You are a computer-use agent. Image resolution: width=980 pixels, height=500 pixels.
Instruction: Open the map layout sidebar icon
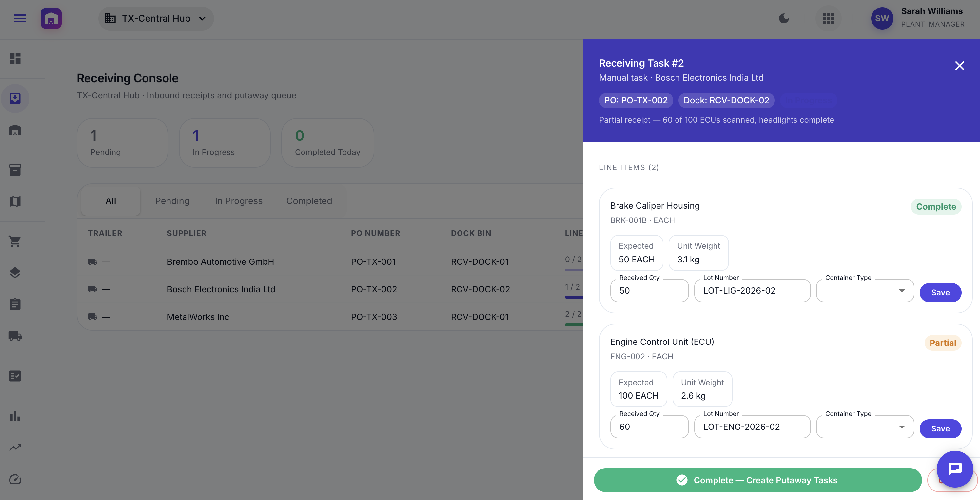(15, 201)
